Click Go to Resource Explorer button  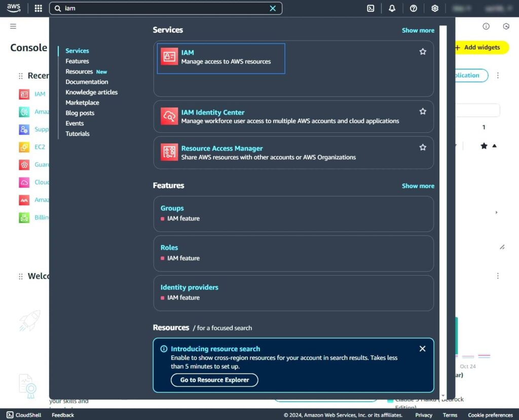point(214,380)
